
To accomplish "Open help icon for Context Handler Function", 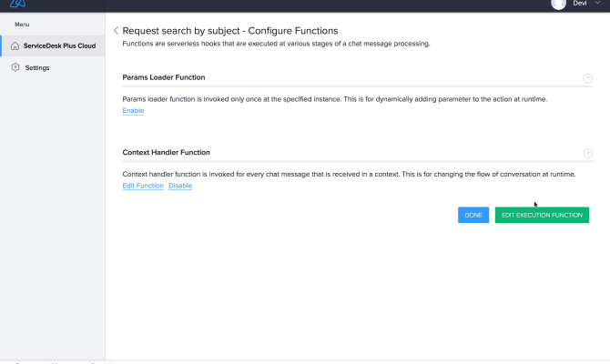I will [587, 154].
